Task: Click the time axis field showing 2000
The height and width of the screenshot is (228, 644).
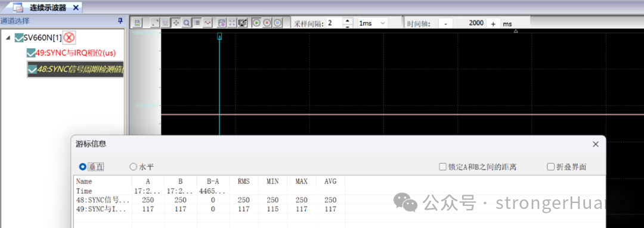Action: tap(470, 23)
